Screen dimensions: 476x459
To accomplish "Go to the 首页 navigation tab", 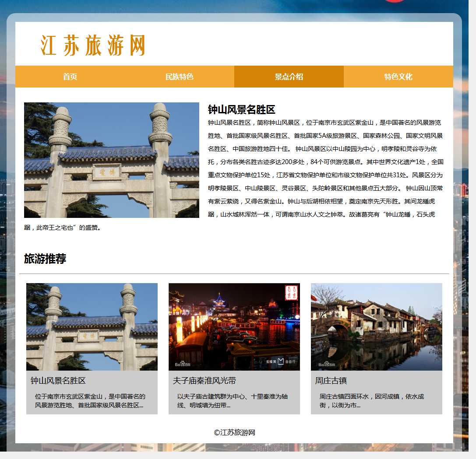I will click(70, 77).
